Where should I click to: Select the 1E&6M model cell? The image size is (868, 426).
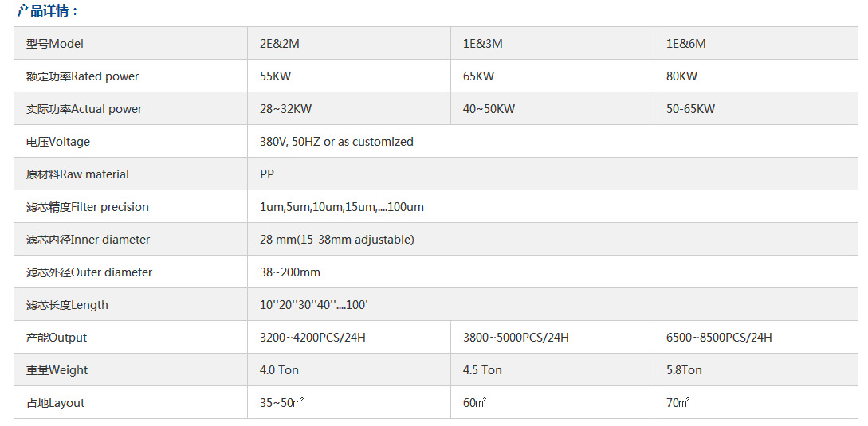pyautogui.click(x=756, y=43)
